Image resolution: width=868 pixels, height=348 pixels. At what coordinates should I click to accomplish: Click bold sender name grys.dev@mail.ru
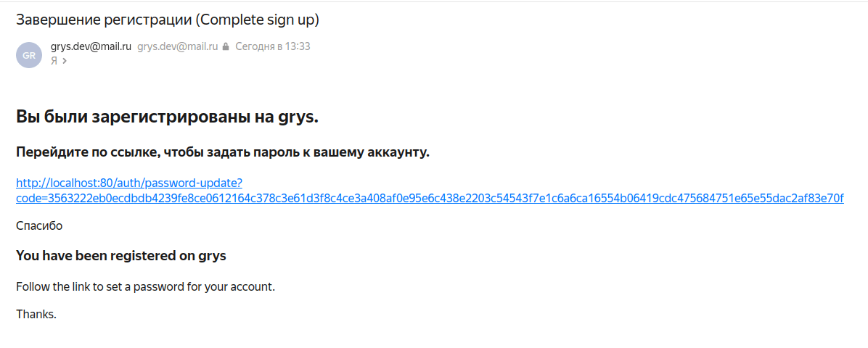click(91, 46)
